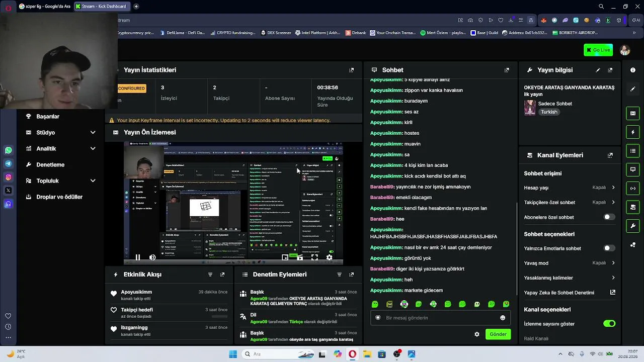Pop out the Yayın İstatistikleri panel
Screen dimensions: 644x362
(x=352, y=70)
